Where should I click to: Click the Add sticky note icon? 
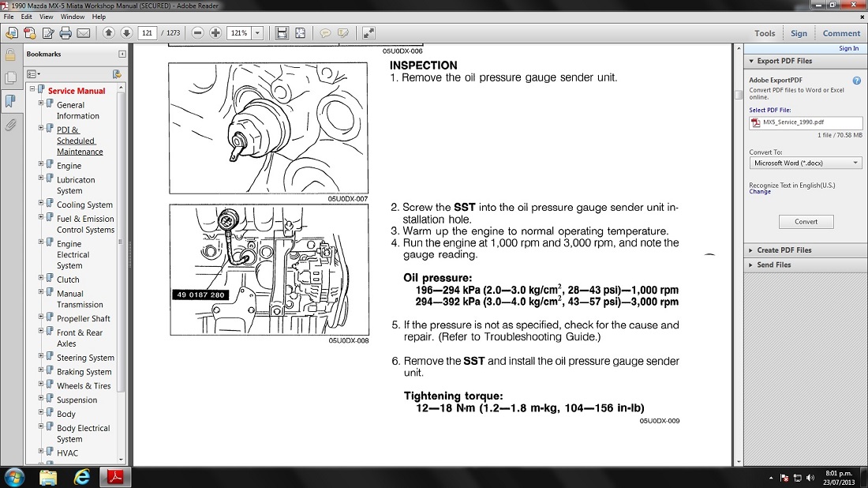(325, 33)
